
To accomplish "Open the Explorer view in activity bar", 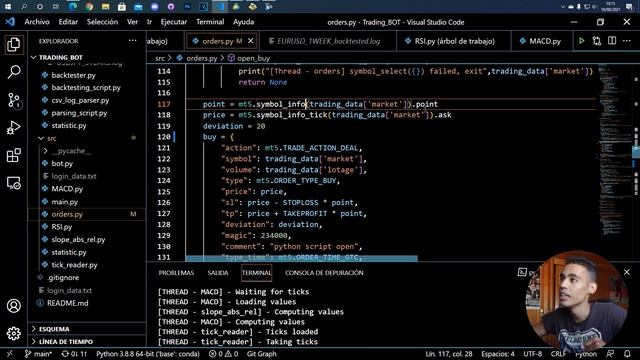I will tap(13, 44).
